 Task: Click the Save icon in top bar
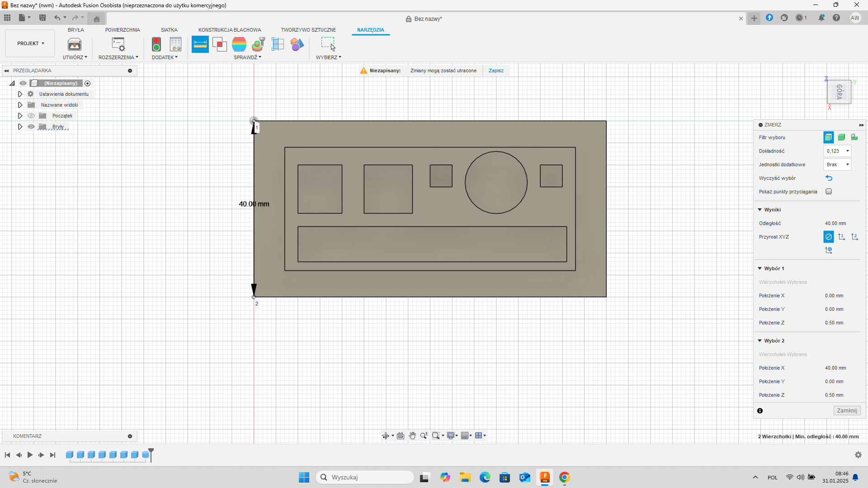click(x=42, y=18)
